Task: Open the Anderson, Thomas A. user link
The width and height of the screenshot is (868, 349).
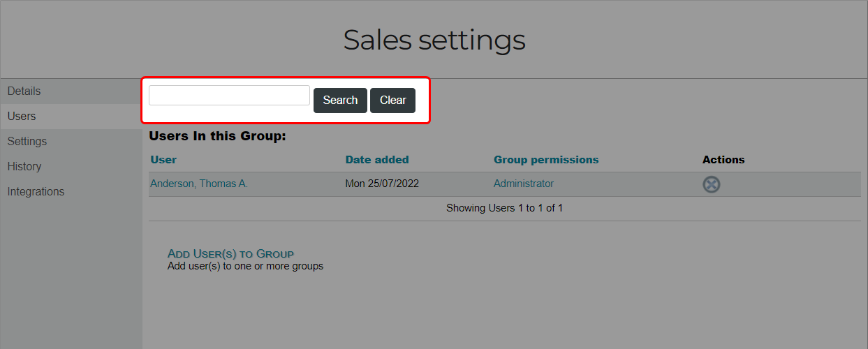Action: (x=199, y=184)
